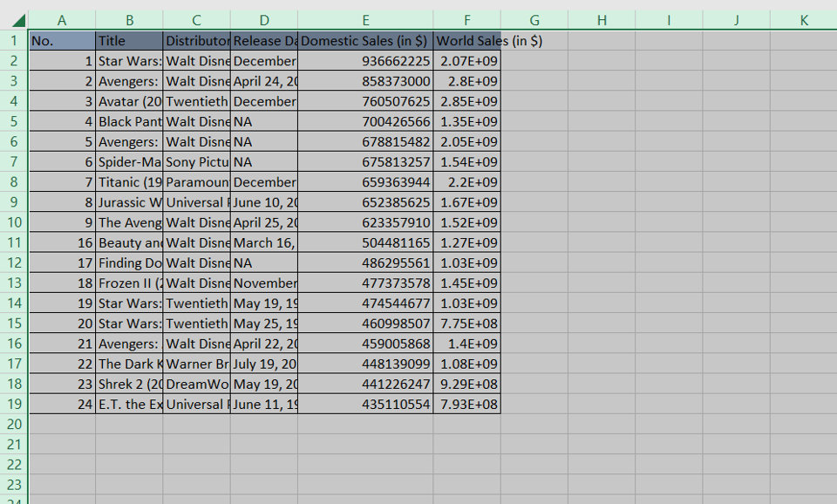Click the 'Title' header cell
837x504 pixels.
(129, 41)
